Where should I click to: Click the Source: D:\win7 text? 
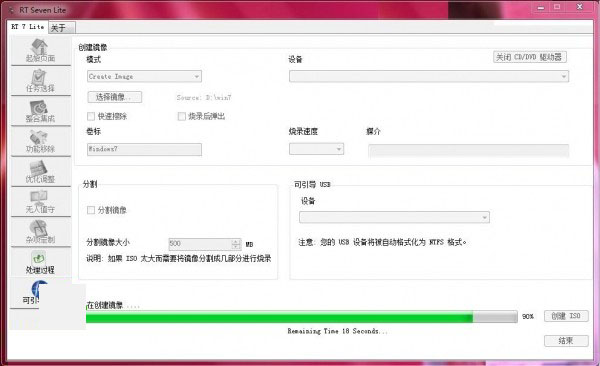coord(204,98)
